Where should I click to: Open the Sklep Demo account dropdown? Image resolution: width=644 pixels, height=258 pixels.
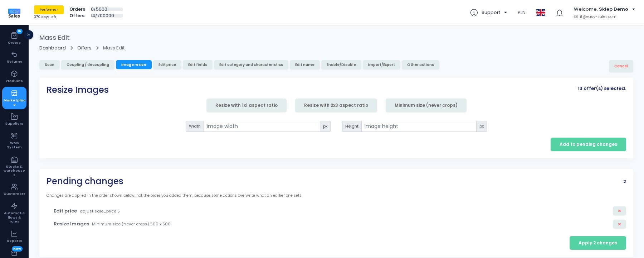[x=604, y=9]
